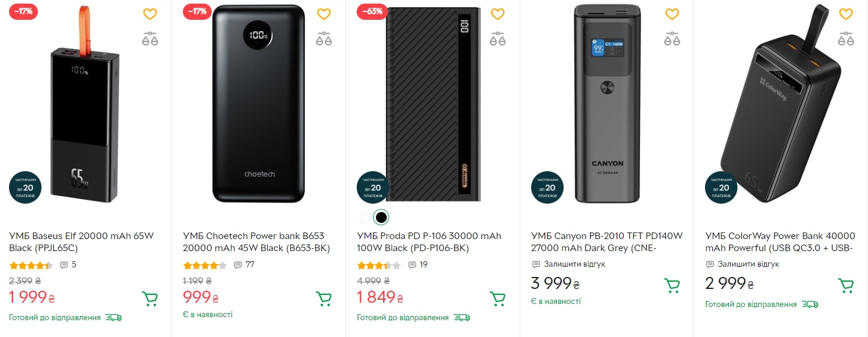View 77 reviews of Choetech B653

[x=244, y=264]
